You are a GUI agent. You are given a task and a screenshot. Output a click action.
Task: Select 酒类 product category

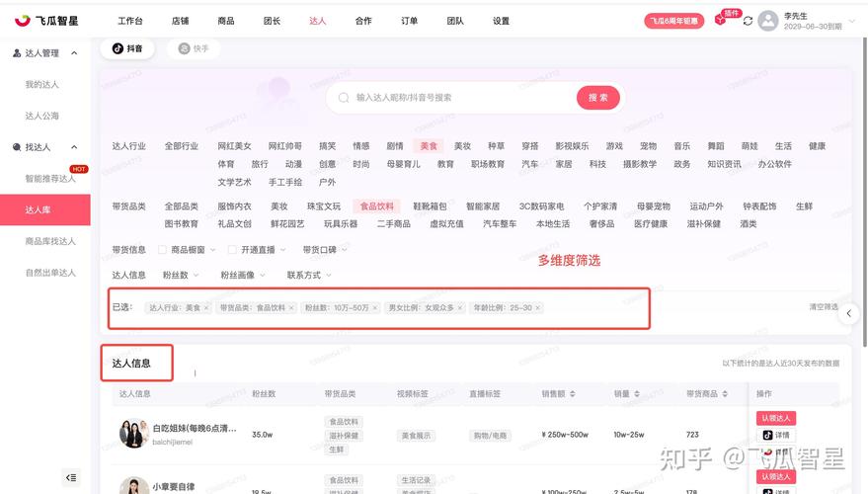click(x=748, y=223)
